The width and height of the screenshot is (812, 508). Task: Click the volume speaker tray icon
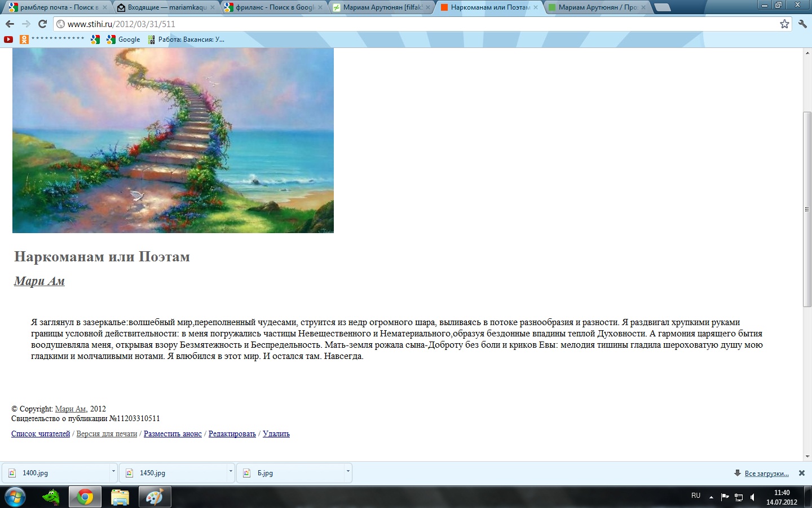coord(753,497)
